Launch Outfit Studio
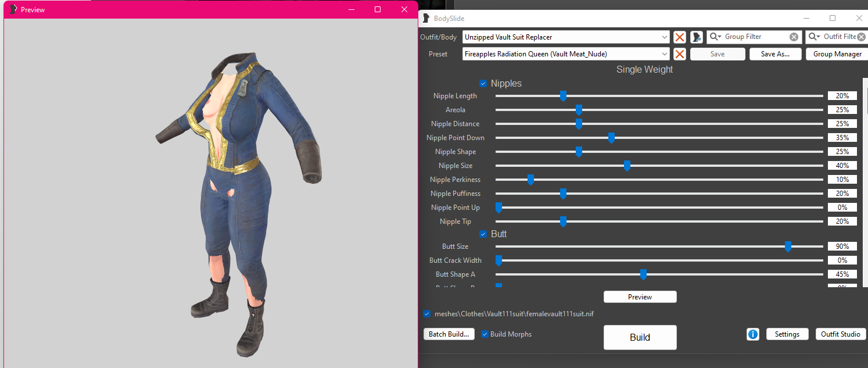Screen dimensions: 868x368 pyautogui.click(x=841, y=334)
